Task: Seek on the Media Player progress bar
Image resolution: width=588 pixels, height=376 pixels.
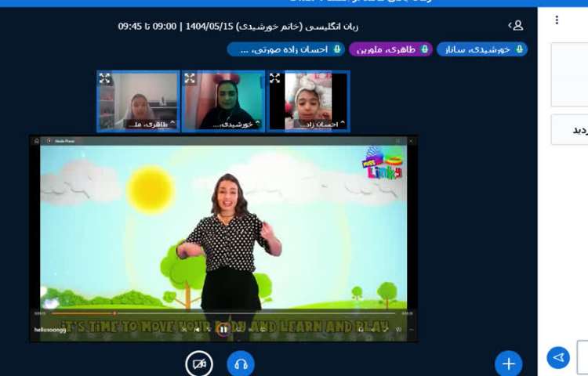Action: point(223,313)
